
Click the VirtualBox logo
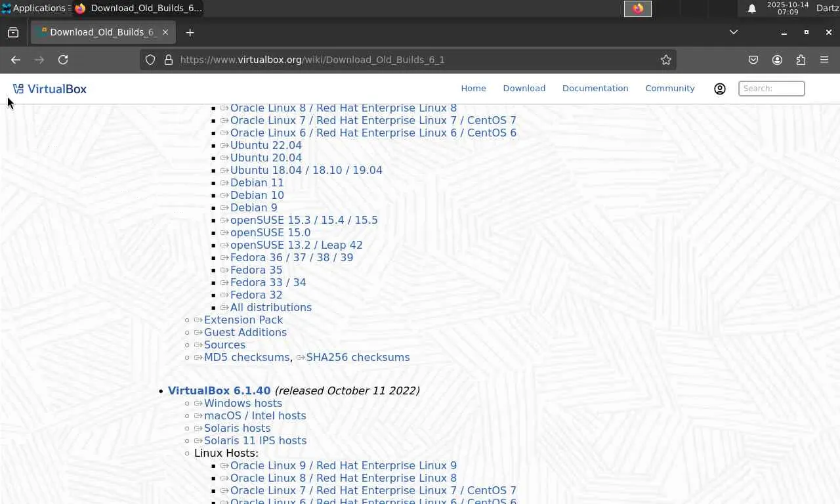[x=50, y=89]
